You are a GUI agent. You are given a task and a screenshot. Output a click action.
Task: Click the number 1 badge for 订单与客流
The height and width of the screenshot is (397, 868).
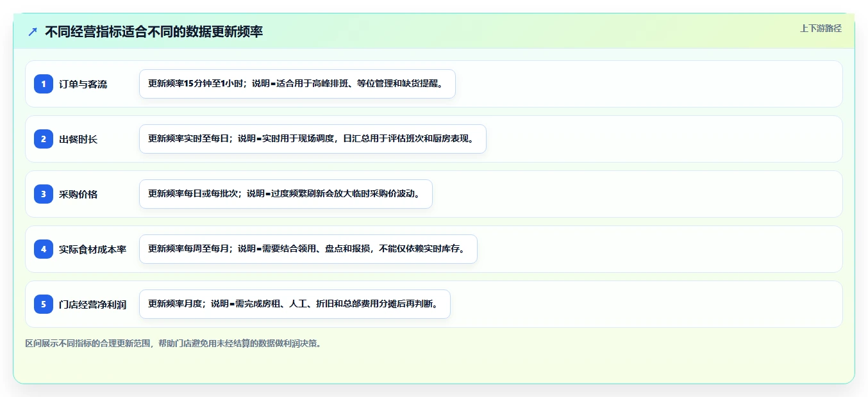coord(44,84)
